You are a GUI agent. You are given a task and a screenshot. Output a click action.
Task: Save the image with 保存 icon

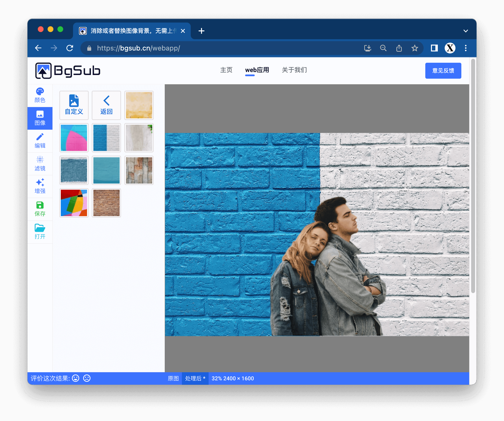click(x=40, y=209)
